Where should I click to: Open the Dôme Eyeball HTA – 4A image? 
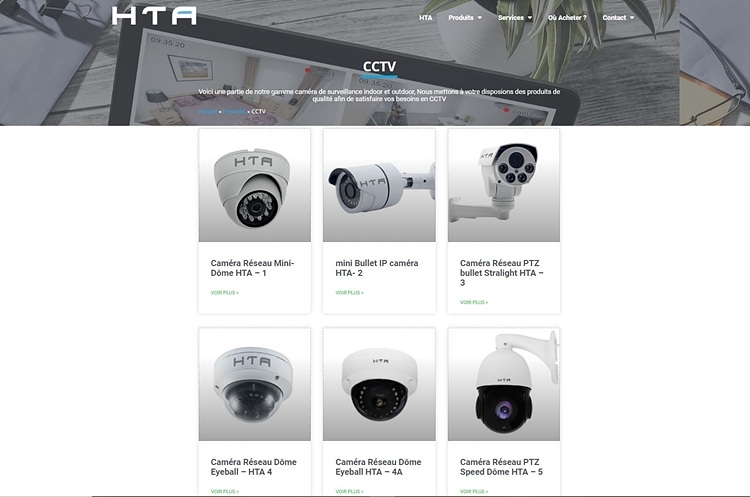click(x=379, y=384)
